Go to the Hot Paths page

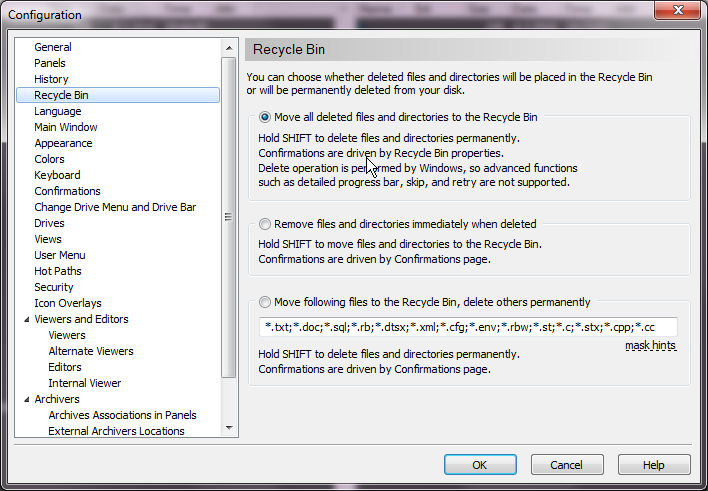coord(58,271)
